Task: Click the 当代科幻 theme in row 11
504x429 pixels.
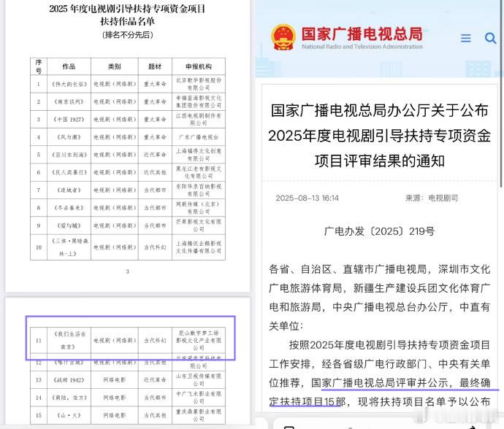Action: click(x=155, y=341)
